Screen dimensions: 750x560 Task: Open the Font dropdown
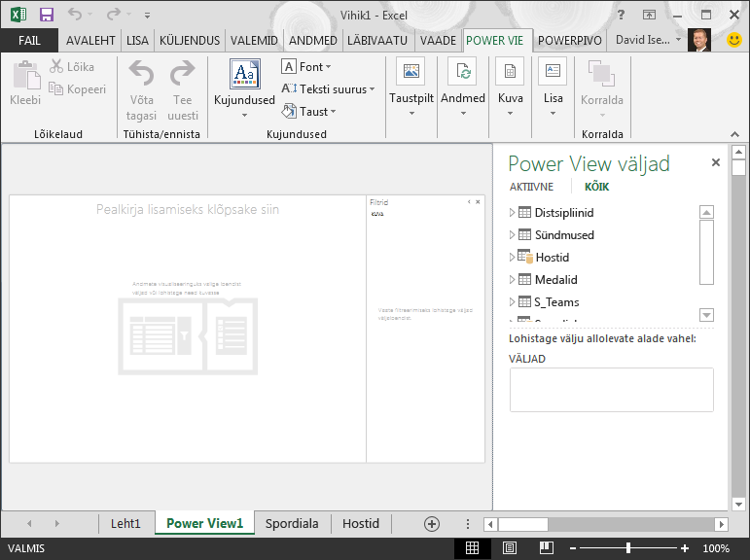coord(306,66)
